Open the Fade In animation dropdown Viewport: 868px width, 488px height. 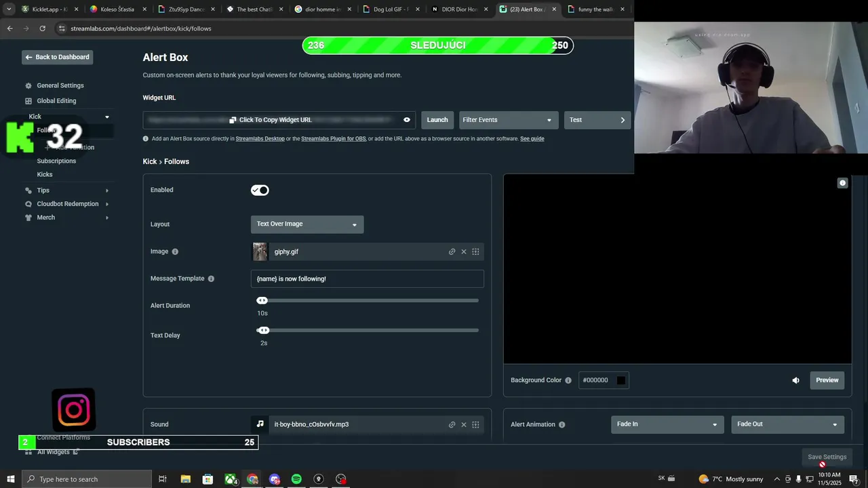point(667,424)
